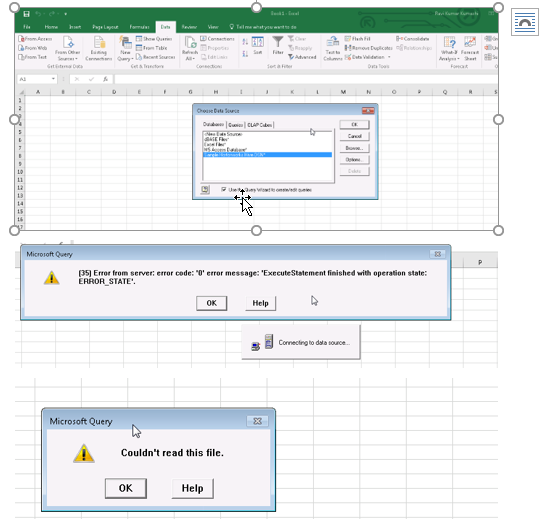Viewport: 559px width, 519px height.
Task: Switch to the View tab
Action: click(213, 27)
